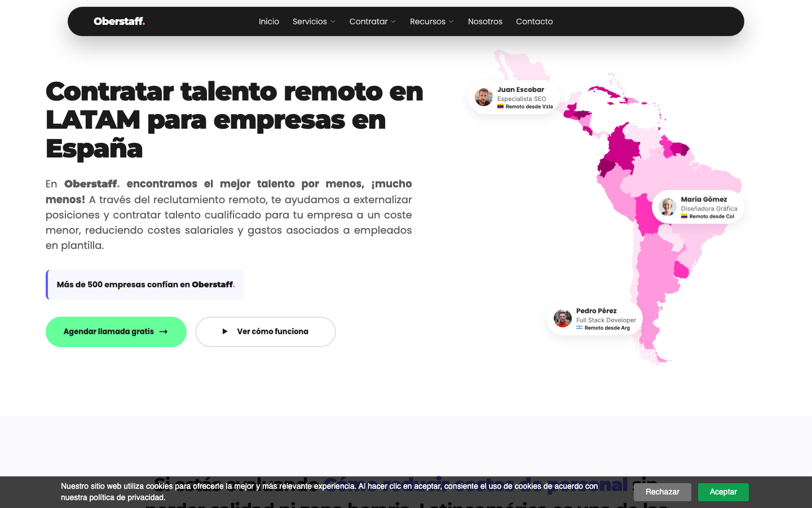Click the name 'Juan Escobar' on the card
Image resolution: width=812 pixels, height=508 pixels.
pos(521,90)
